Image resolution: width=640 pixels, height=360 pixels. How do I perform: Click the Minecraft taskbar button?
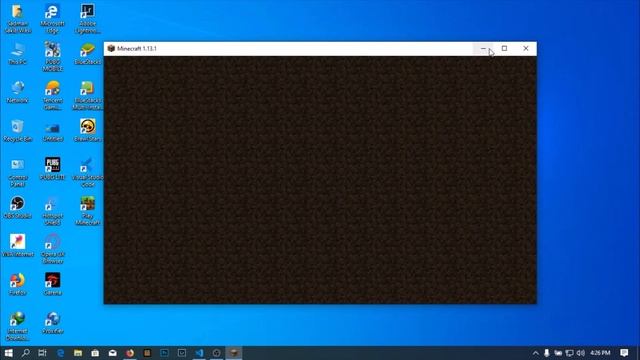[234, 353]
